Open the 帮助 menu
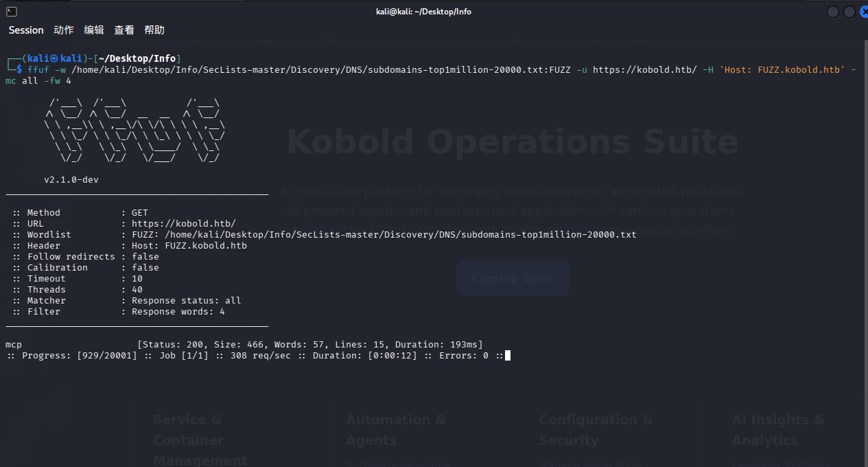This screenshot has width=868, height=467. tap(154, 30)
